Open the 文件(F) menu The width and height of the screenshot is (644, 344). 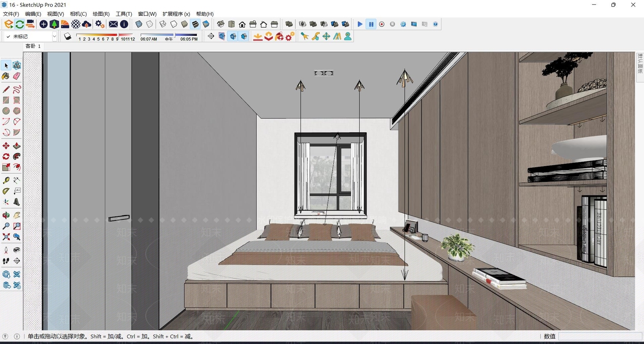pos(11,14)
